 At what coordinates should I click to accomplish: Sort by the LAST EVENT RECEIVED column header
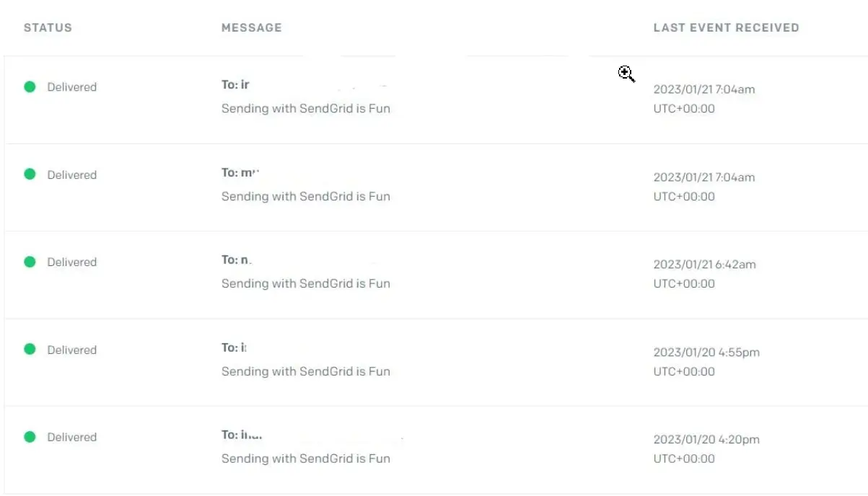click(726, 27)
